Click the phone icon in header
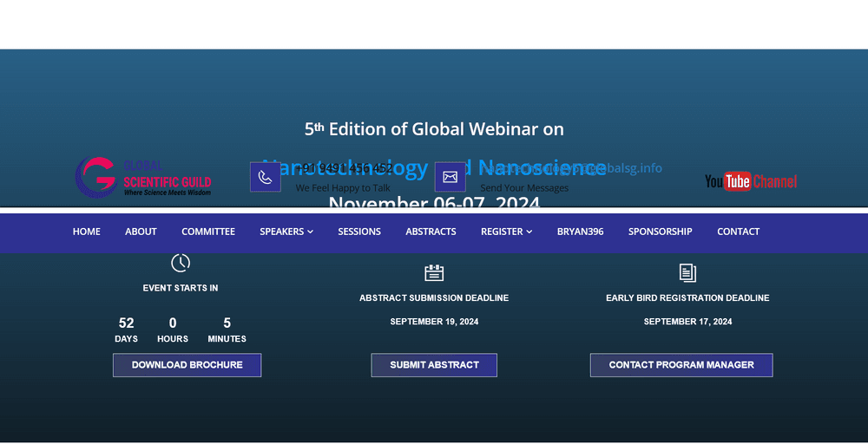Viewport: 868px width, 444px height. click(x=265, y=177)
